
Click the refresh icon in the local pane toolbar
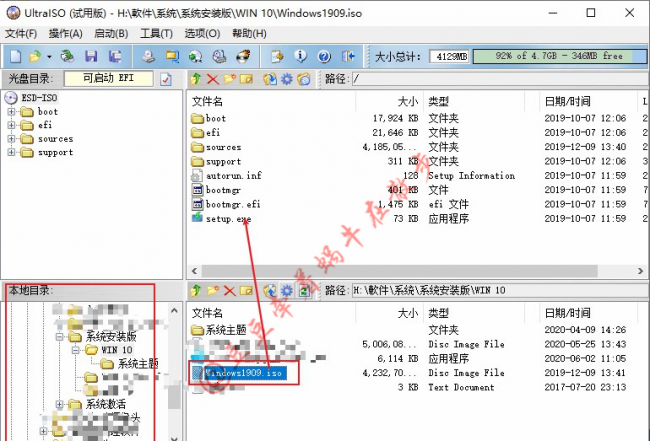[x=304, y=291]
